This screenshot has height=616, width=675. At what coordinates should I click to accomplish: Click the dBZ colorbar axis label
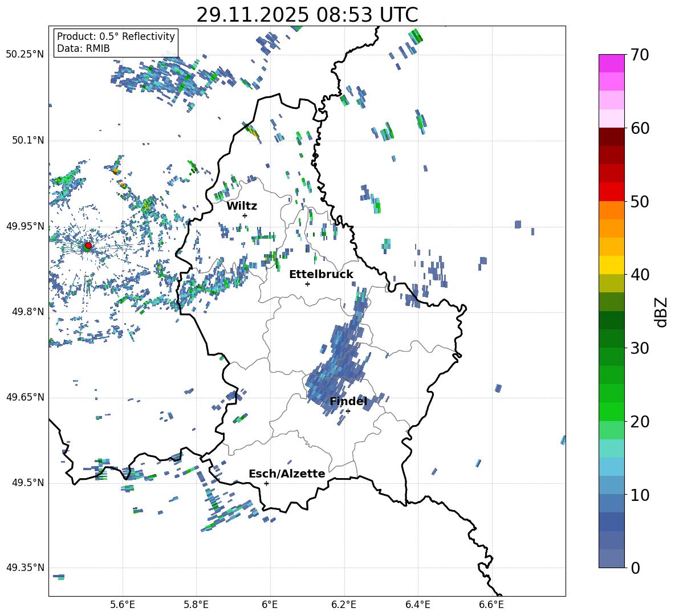[661, 312]
